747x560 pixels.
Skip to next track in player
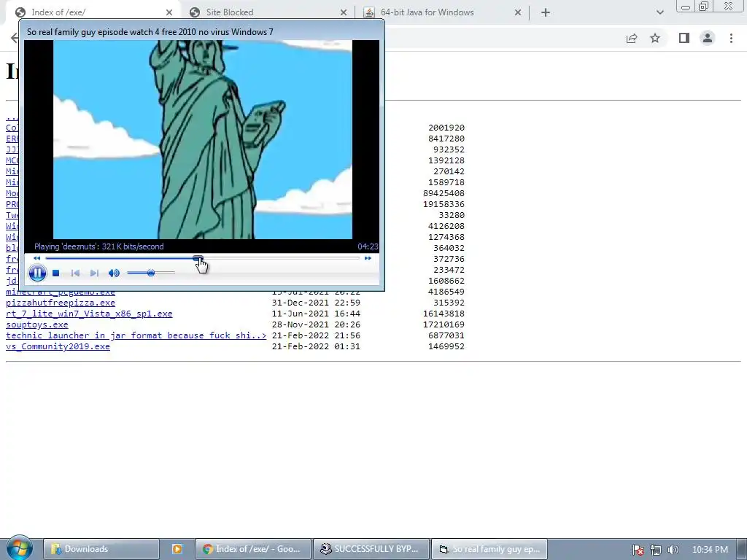[x=94, y=273]
